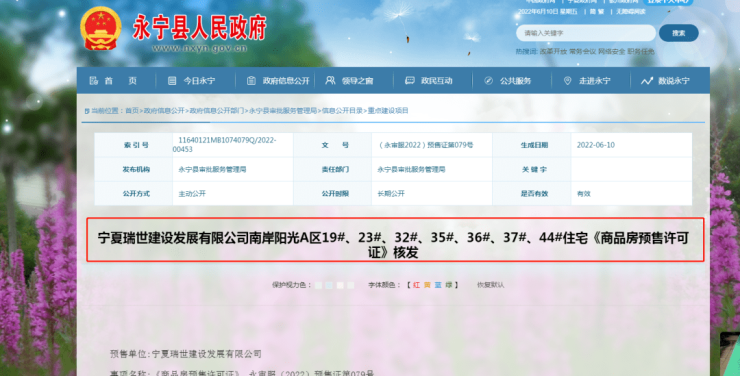Click the national emblem logo
740x376 pixels.
101,28
